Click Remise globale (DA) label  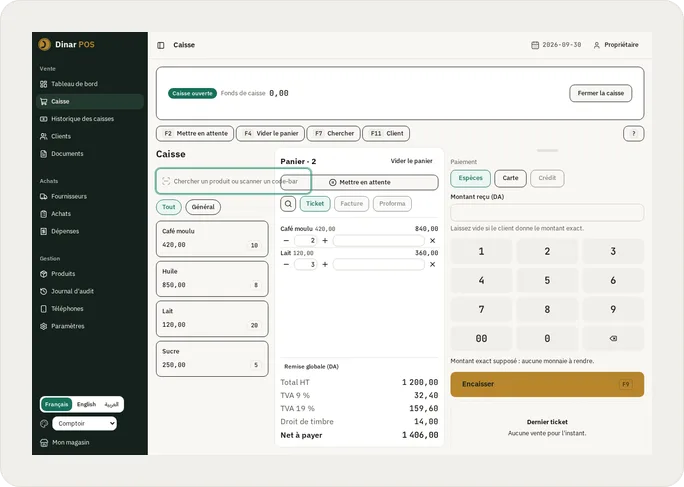[x=311, y=367]
